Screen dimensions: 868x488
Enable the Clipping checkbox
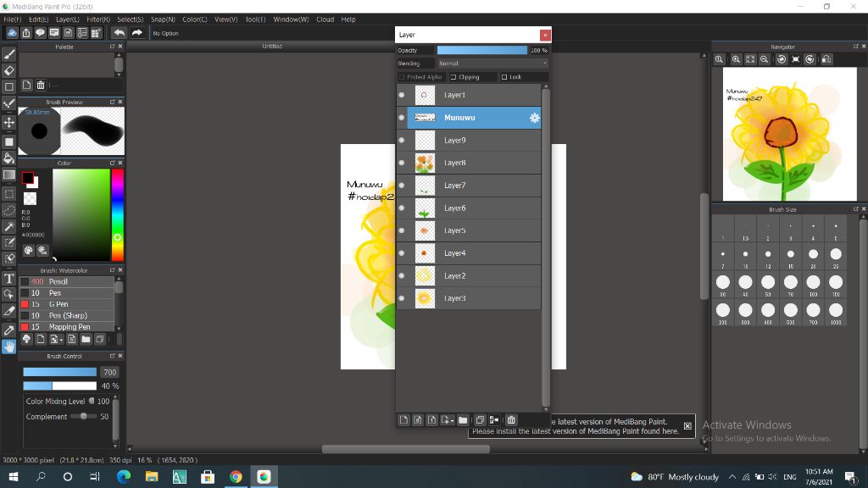(453, 77)
